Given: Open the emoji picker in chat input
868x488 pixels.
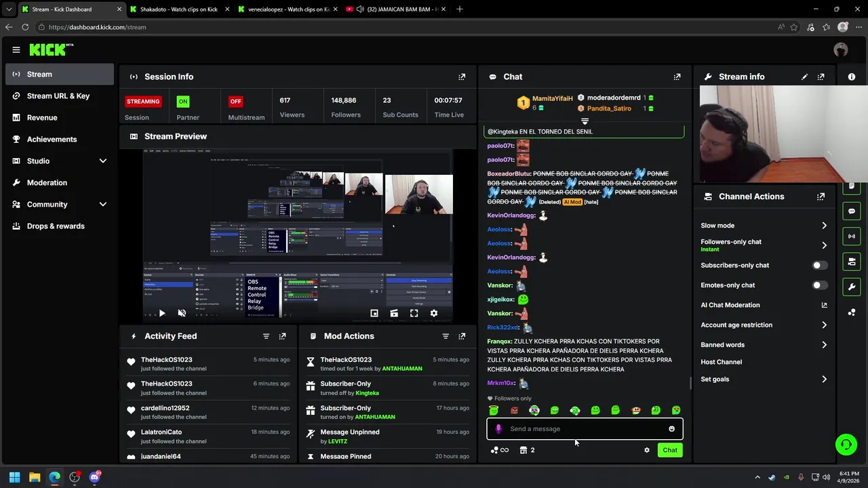Looking at the screenshot, I should tap(671, 428).
